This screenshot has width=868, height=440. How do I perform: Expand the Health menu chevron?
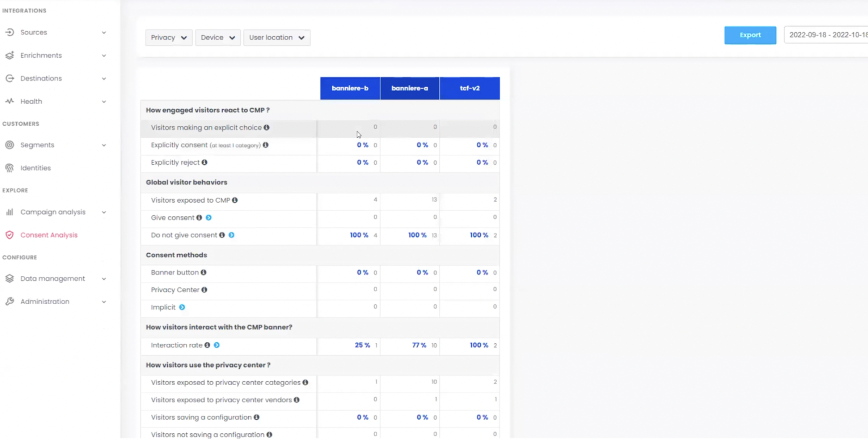click(x=104, y=102)
